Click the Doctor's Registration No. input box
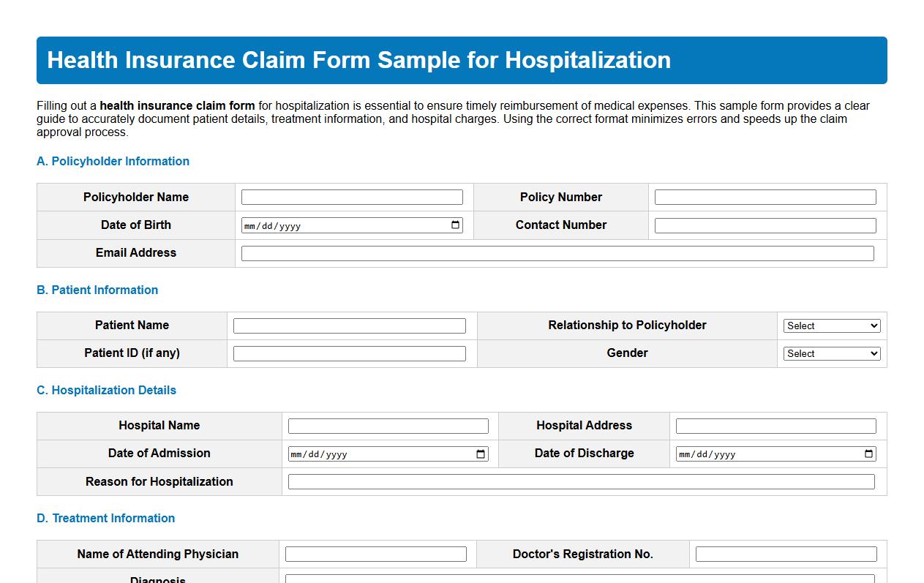Viewport: 924px width, 583px height. [786, 554]
